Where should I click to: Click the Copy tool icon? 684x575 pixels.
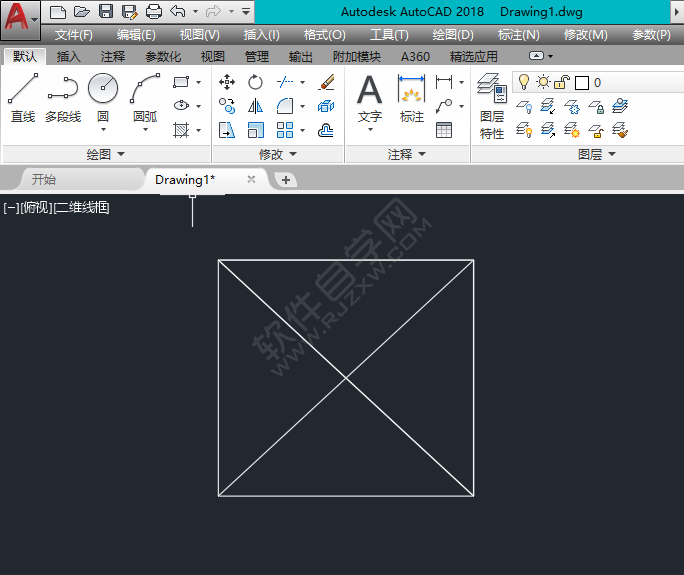[227, 106]
